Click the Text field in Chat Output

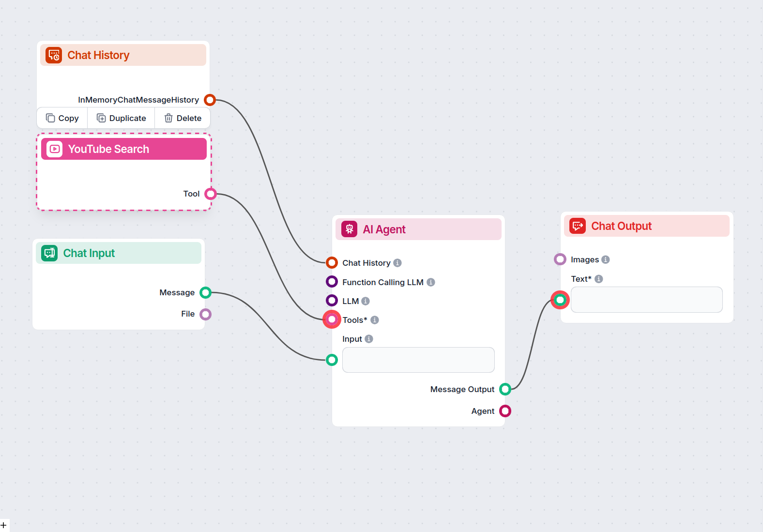coord(646,300)
